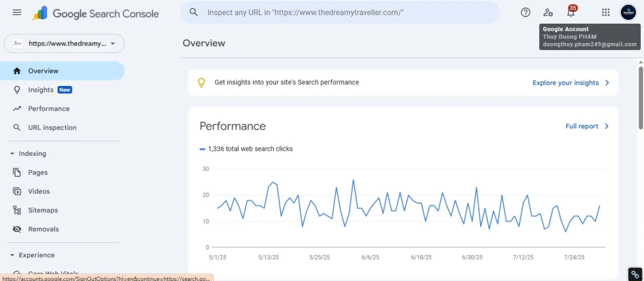644x281 pixels.
Task: Open the Performance Full report link
Action: (582, 126)
